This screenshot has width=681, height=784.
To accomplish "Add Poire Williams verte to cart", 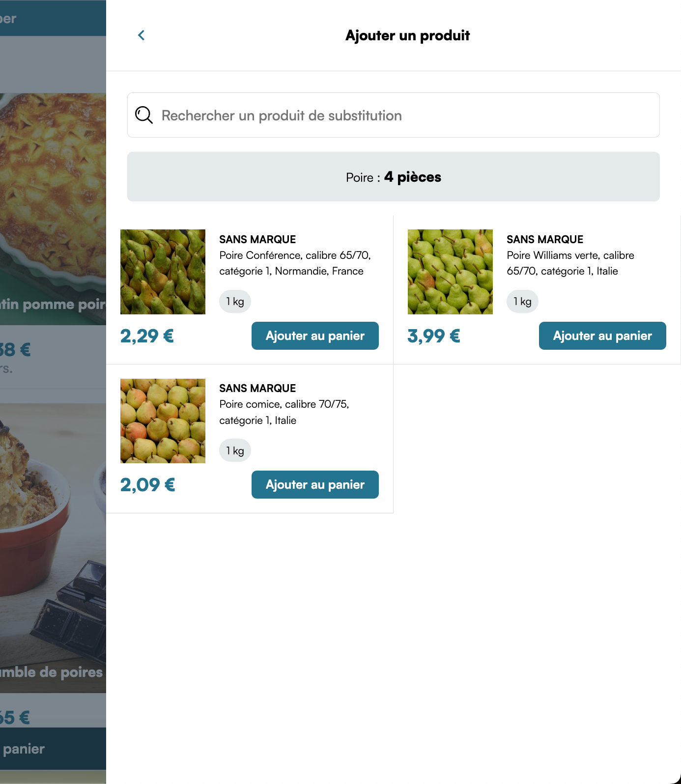I will [602, 336].
